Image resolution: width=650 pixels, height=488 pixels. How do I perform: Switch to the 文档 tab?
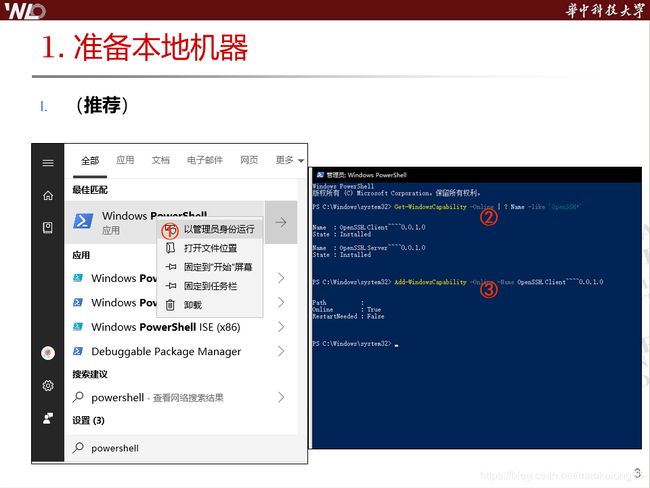(x=161, y=160)
